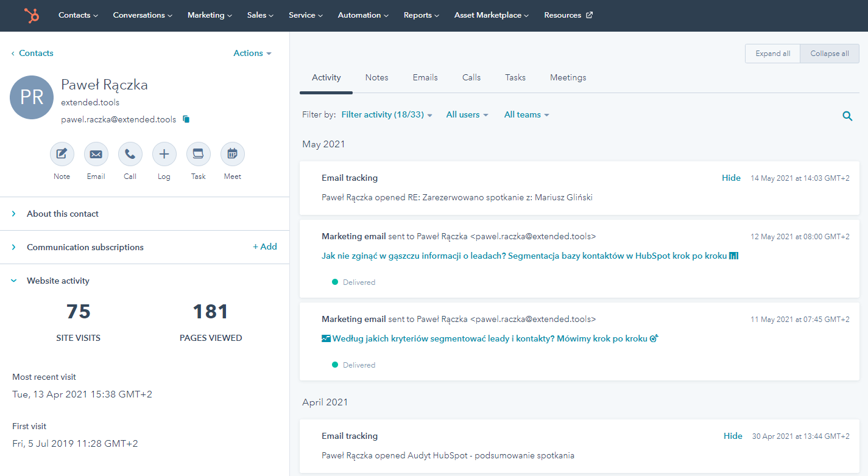Screen dimensions: 868x476
Task: Switch to the Tasks tab
Action: (x=515, y=77)
